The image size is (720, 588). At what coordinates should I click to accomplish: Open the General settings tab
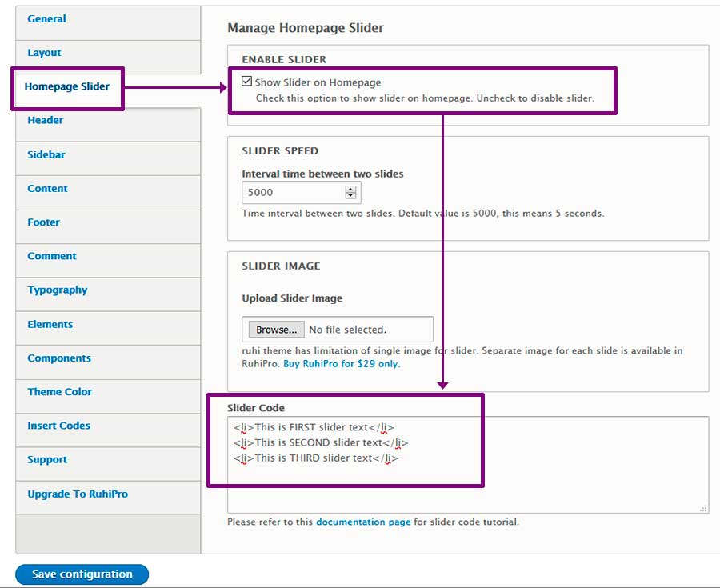[46, 19]
